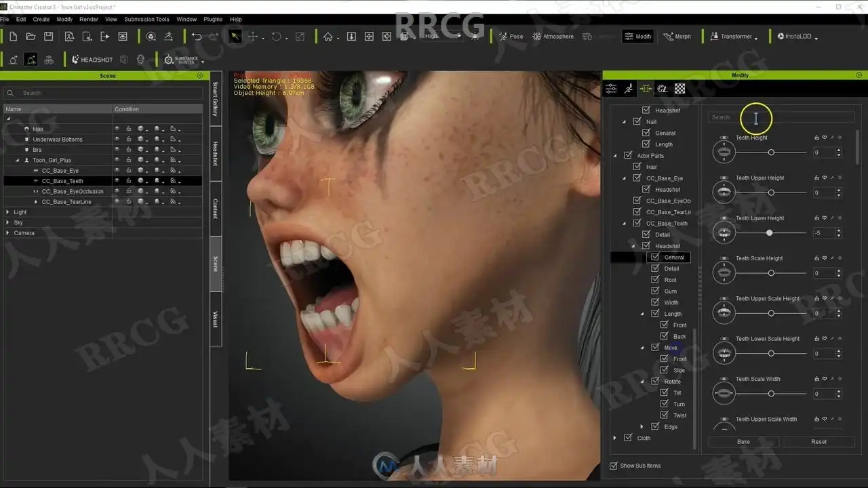The width and height of the screenshot is (868, 488).
Task: Open the InstaLOD dropdown
Action: point(797,37)
